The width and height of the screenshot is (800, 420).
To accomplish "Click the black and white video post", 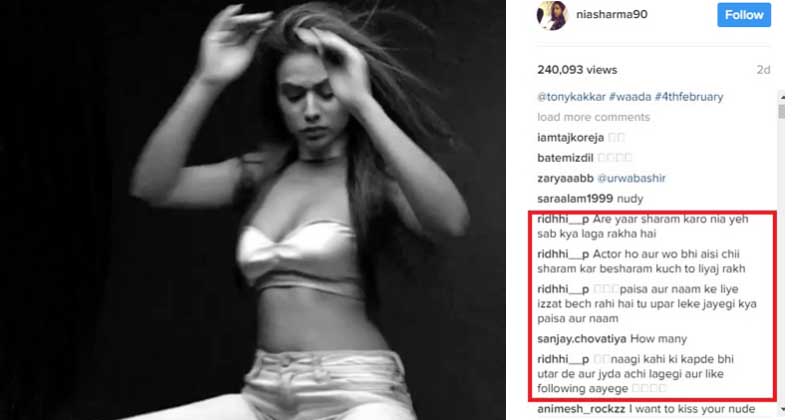I will tap(253, 210).
